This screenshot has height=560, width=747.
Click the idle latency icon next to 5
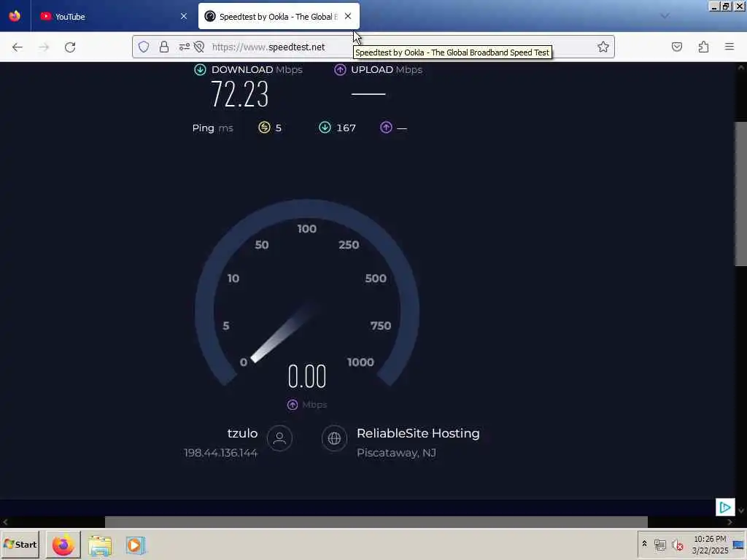coord(264,128)
